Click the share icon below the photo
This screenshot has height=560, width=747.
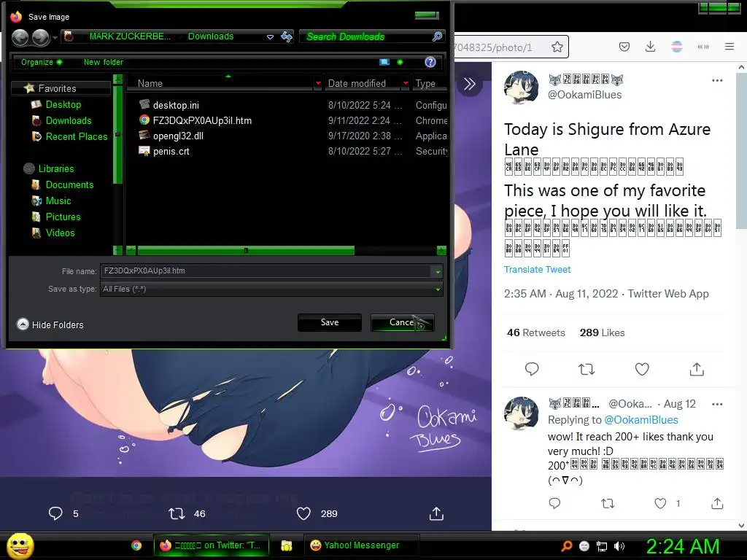436,513
